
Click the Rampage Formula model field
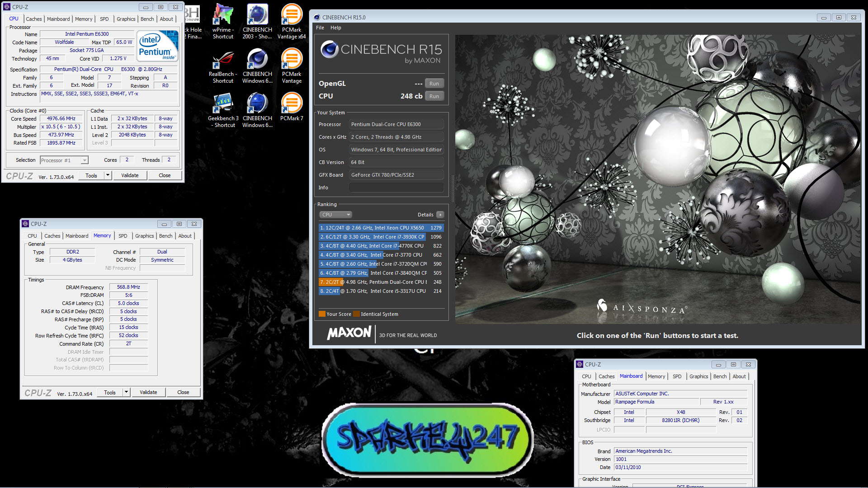point(656,402)
